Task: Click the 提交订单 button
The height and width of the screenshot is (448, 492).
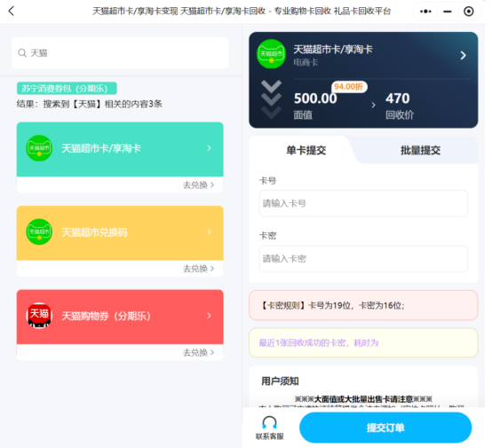Action: click(x=385, y=428)
